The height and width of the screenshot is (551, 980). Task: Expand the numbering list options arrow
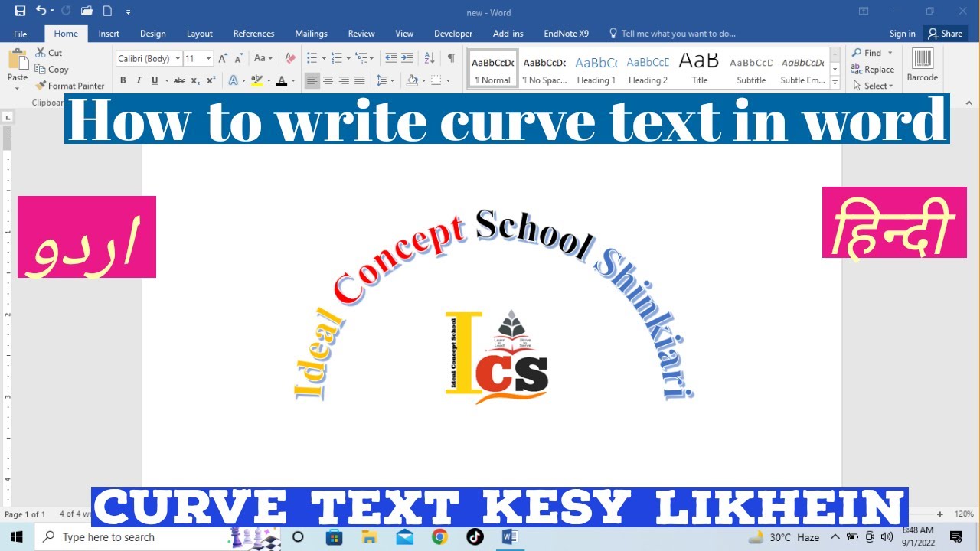click(349, 58)
